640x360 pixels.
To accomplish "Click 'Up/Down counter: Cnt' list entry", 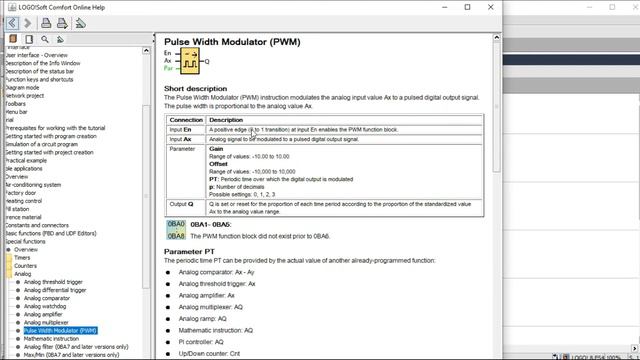I will (x=209, y=354).
